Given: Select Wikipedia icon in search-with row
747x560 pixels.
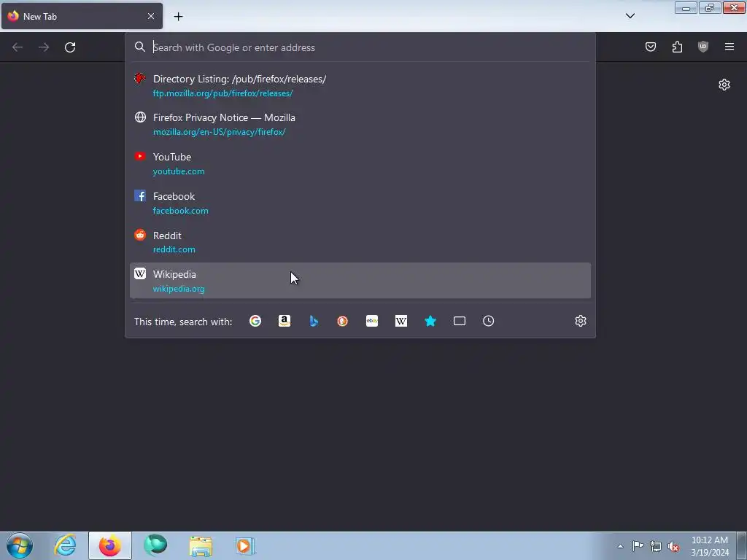Looking at the screenshot, I should click(x=401, y=321).
